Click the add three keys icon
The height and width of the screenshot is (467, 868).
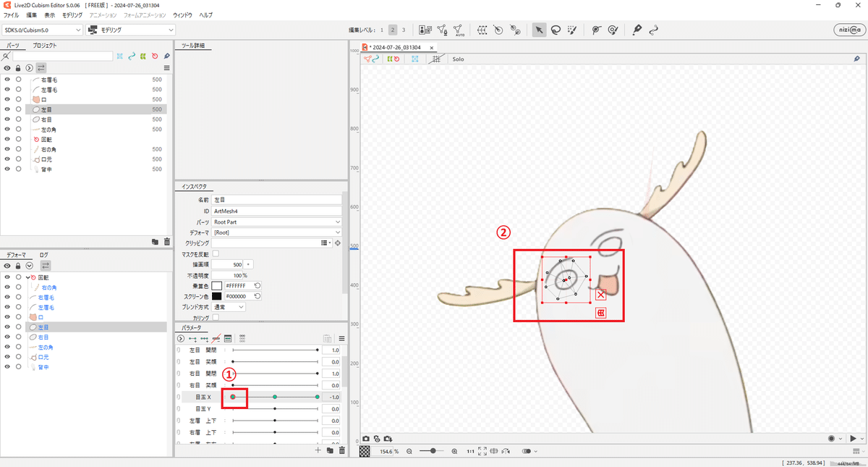205,338
